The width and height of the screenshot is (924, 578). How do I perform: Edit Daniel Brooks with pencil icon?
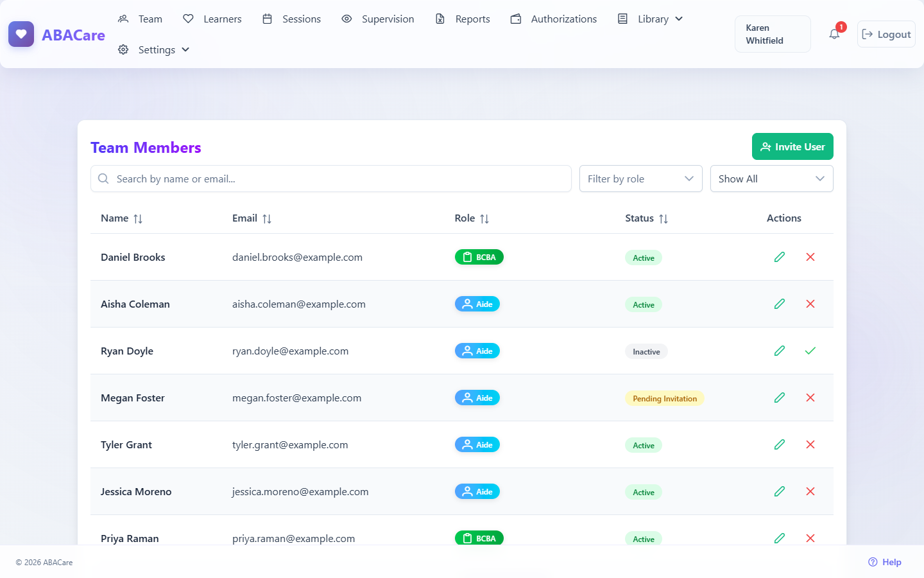[x=780, y=257]
